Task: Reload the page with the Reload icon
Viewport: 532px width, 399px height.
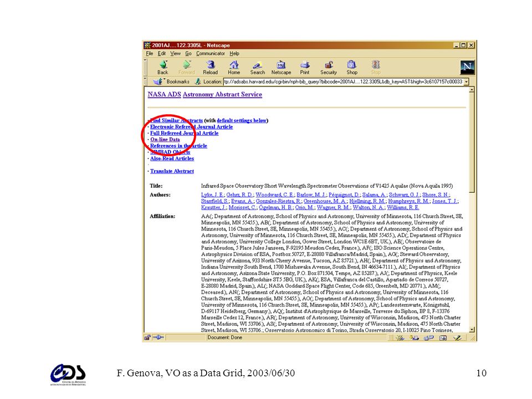Action: 211,64
